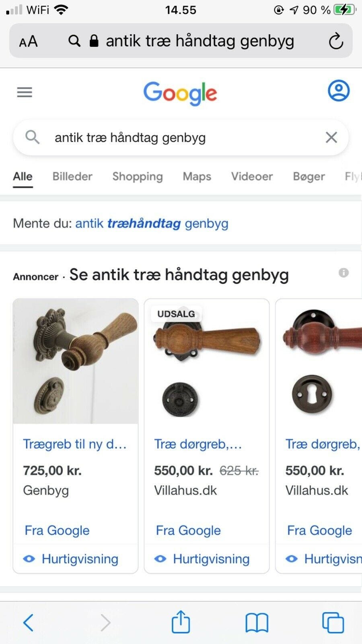
Task: Open Safari bookmarks book icon
Action: tap(257, 623)
